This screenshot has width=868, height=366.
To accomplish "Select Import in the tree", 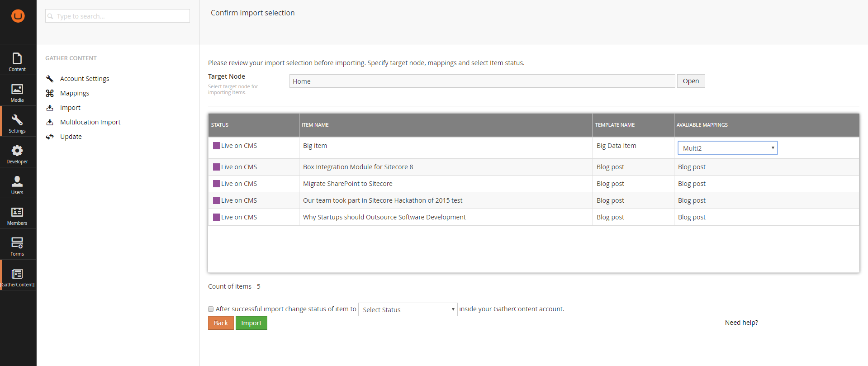I will (x=70, y=108).
